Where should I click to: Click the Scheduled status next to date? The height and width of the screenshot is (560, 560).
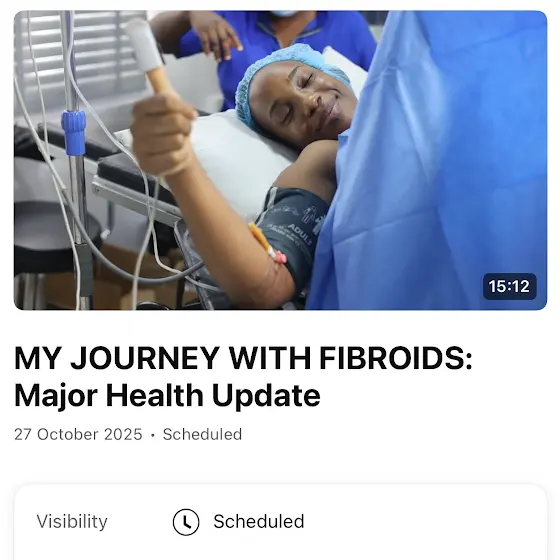(202, 434)
